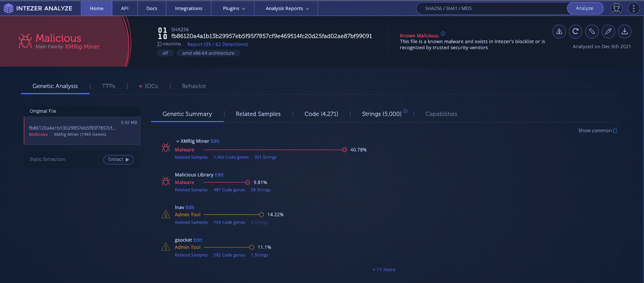Click the Malicious Library 9.81% bar handle
This screenshot has height=283, width=644.
pyautogui.click(x=248, y=183)
